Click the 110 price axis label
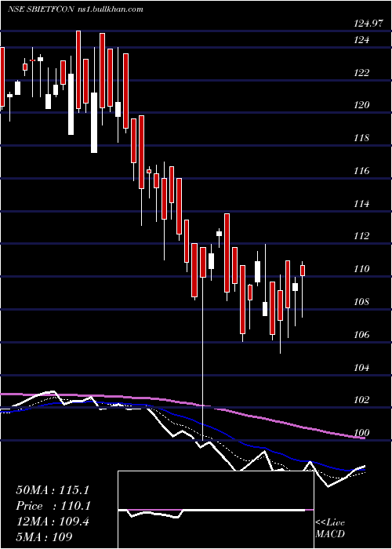Image resolution: width=392 pixels, height=549 pixels. pyautogui.click(x=361, y=269)
